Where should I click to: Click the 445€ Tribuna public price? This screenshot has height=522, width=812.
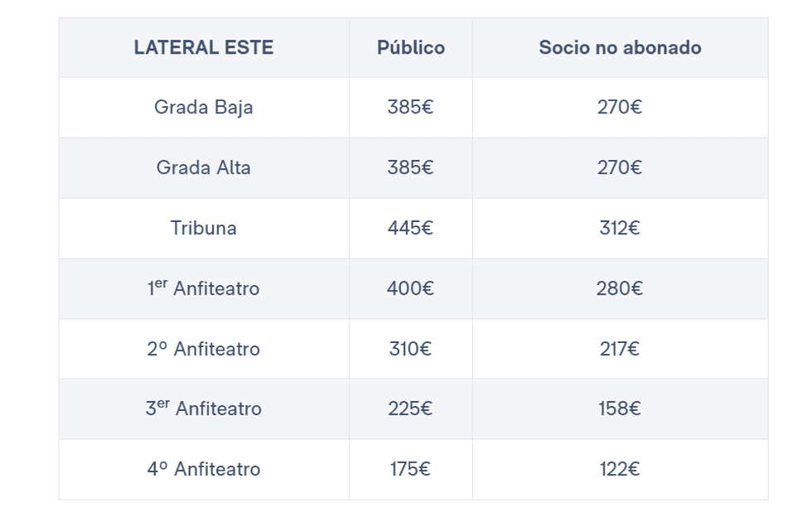[x=410, y=229]
